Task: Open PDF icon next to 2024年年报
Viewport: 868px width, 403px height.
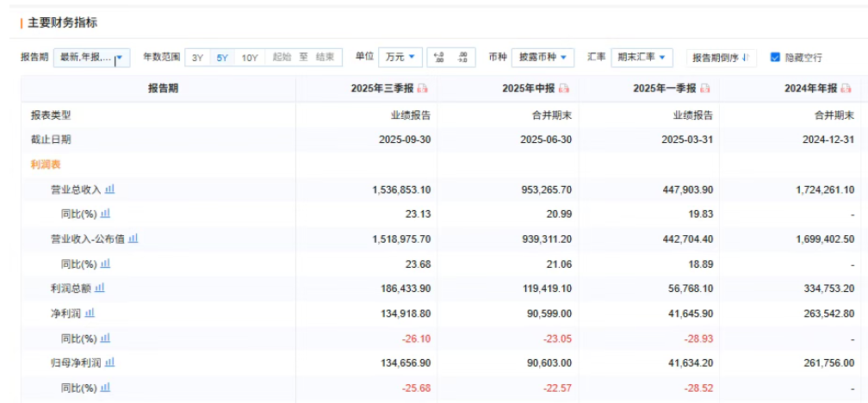Action: coord(846,89)
